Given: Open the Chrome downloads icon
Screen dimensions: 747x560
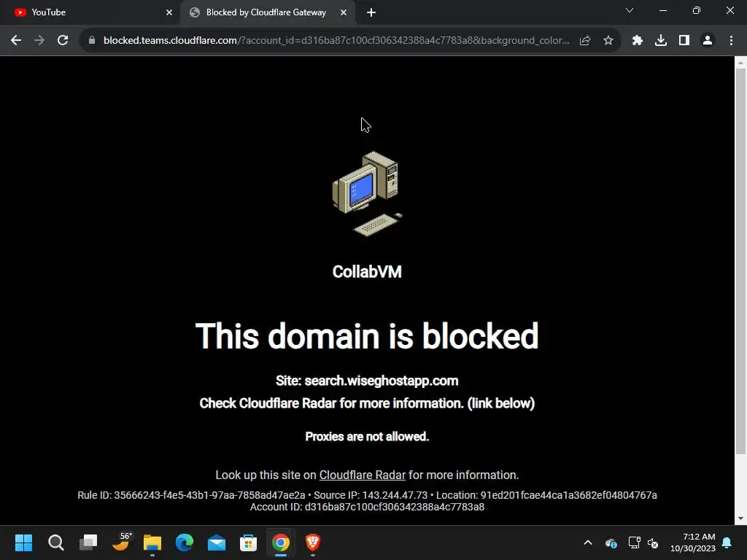Looking at the screenshot, I should 660,41.
